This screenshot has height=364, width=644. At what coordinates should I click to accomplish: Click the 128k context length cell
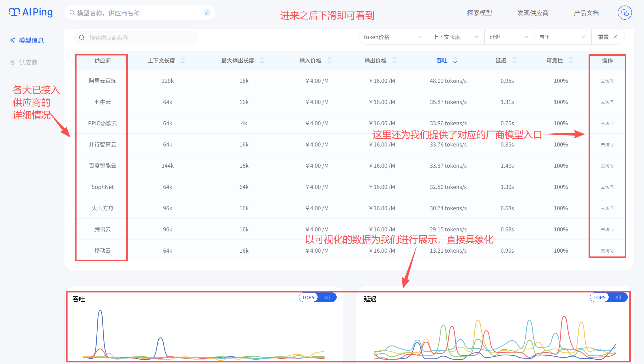click(x=168, y=81)
